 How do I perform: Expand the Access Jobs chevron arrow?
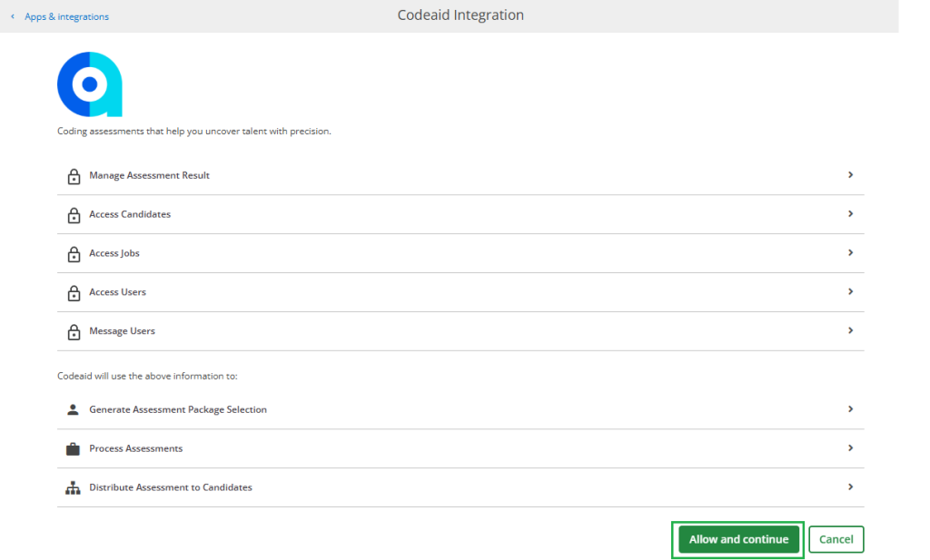click(x=850, y=252)
